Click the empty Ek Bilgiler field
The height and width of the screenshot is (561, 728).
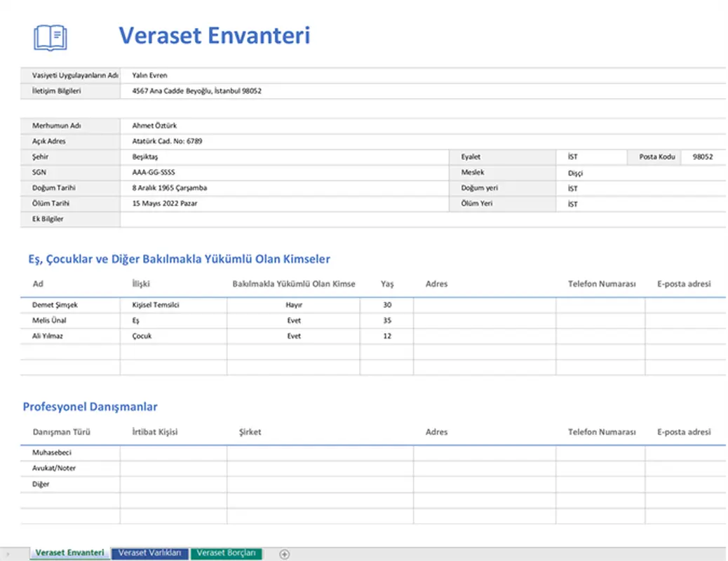(x=281, y=219)
